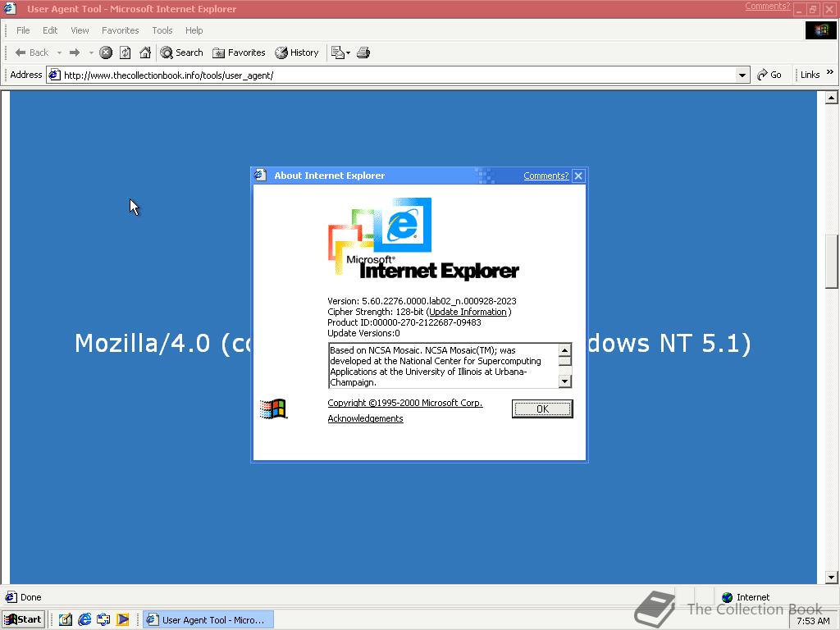The image size is (840, 630).
Task: Click Comments? link in browser title bar
Action: (767, 7)
